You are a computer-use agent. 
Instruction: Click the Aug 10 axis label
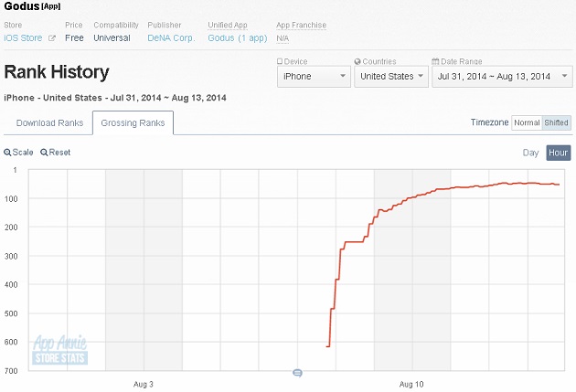(x=411, y=385)
